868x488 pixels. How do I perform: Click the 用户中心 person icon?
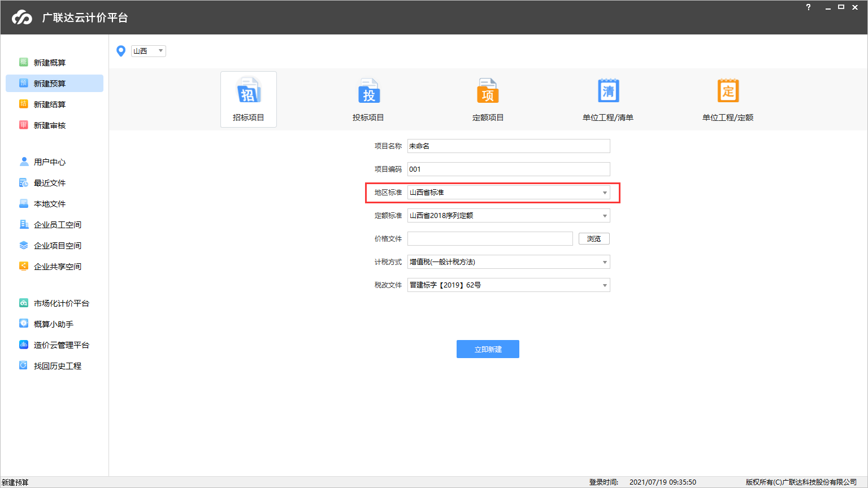(x=24, y=162)
